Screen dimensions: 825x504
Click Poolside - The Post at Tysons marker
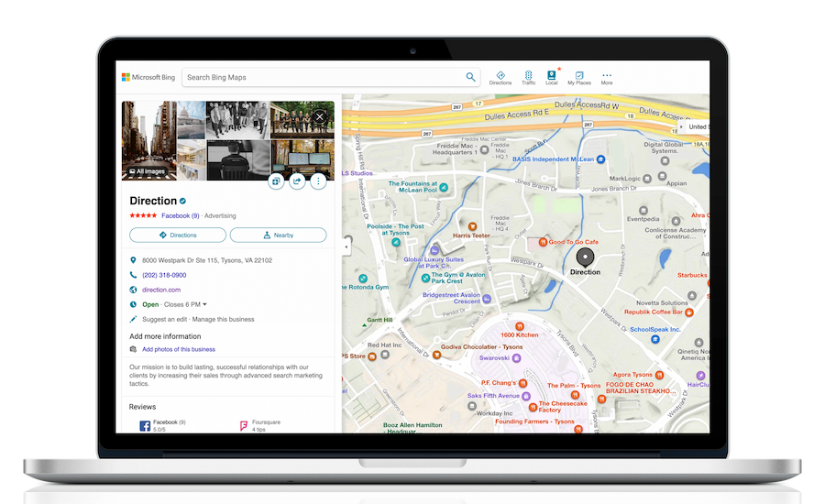coord(396,242)
